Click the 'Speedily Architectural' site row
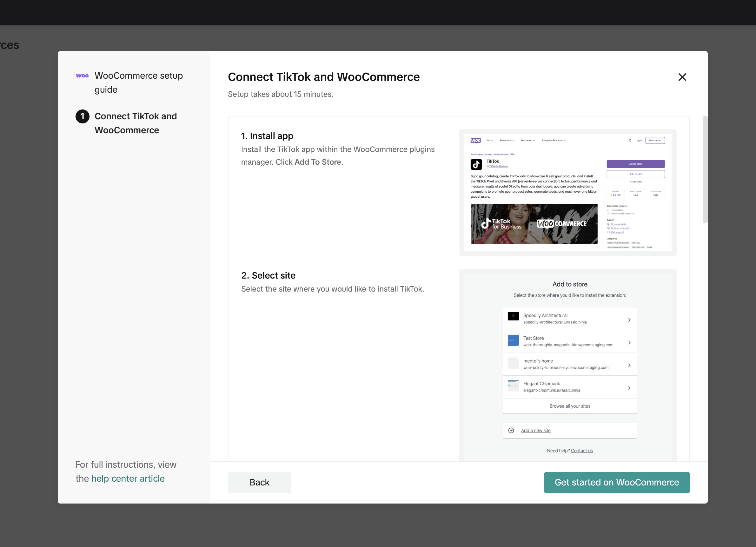The image size is (756, 547). [570, 319]
